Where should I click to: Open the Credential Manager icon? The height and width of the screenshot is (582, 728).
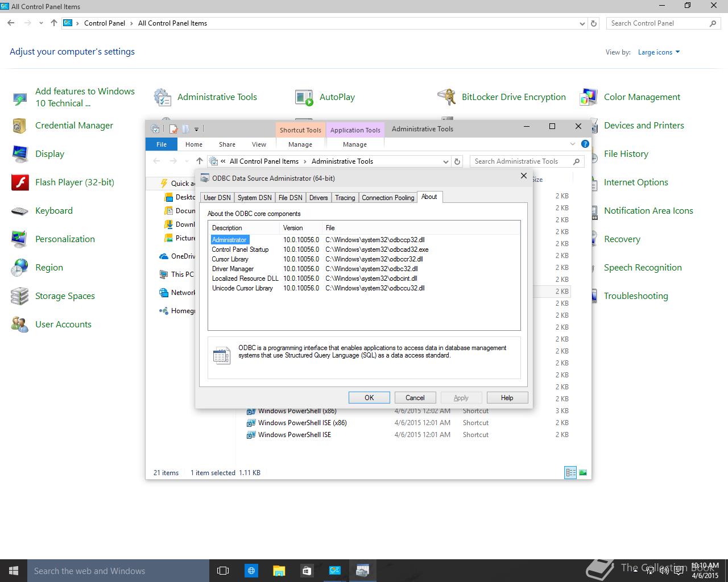pos(63,126)
